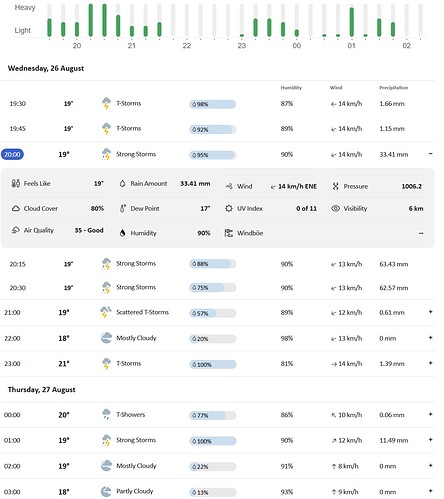Click the Light label on rain chart
Image resolution: width=444 pixels, height=499 pixels.
[22, 30]
